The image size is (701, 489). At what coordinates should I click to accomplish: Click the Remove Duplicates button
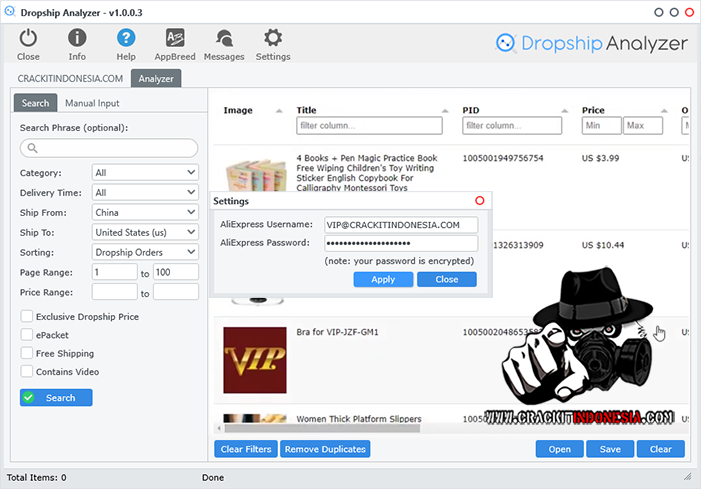(x=325, y=449)
